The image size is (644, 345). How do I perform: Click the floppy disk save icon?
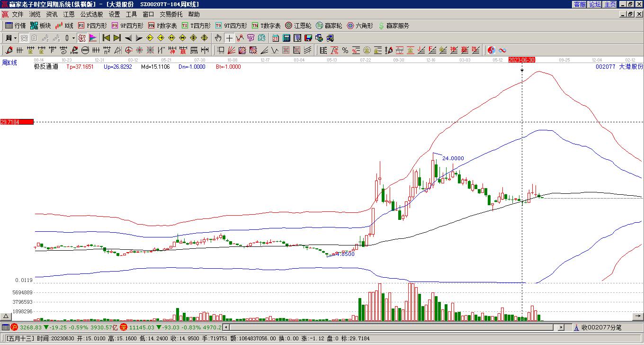pyautogui.click(x=308, y=38)
